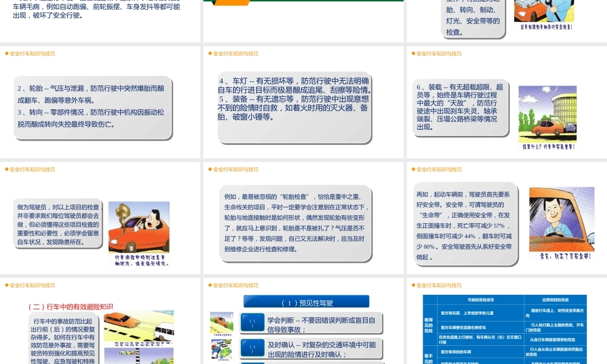
Task: Select the 2、轮胎 and 3、转向 text box
Action: coord(93,107)
